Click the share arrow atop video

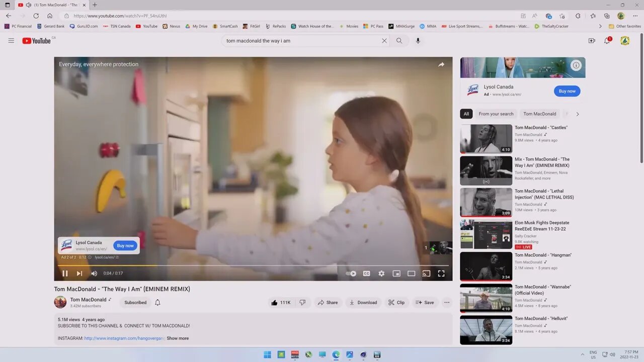tap(441, 64)
